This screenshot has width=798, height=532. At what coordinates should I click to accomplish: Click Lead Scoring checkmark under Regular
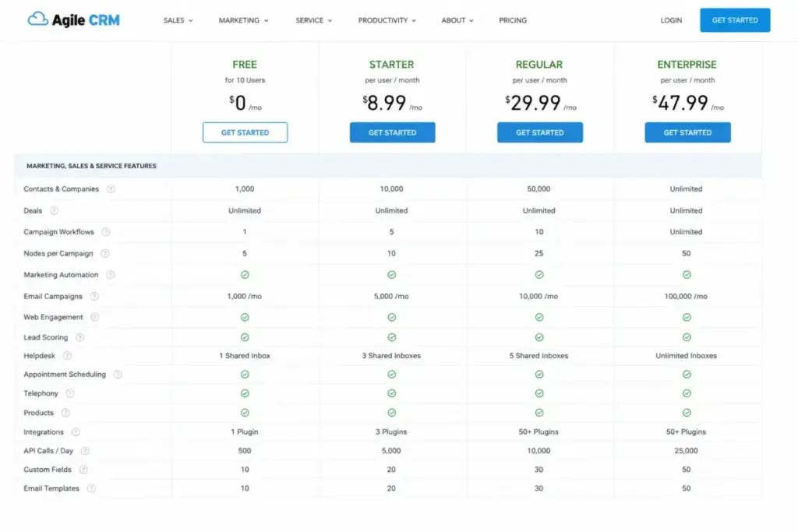[539, 337]
